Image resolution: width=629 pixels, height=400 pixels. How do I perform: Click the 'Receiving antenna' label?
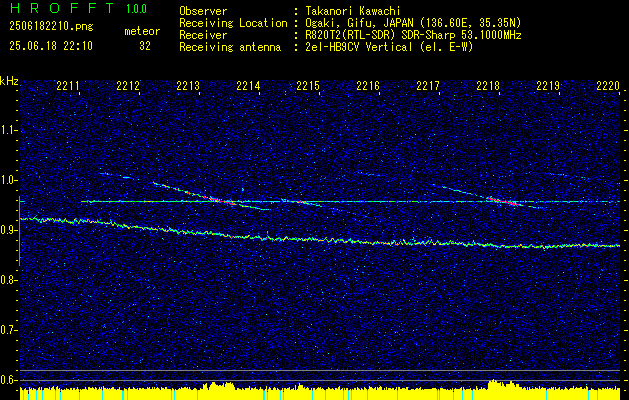pos(230,47)
